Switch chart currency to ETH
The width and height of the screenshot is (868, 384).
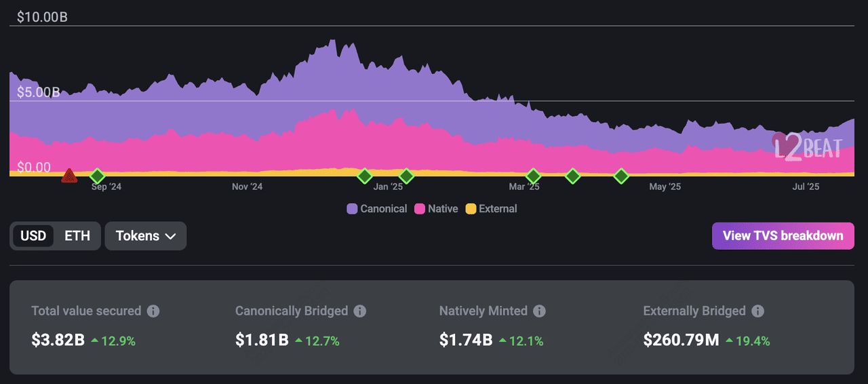click(x=77, y=236)
